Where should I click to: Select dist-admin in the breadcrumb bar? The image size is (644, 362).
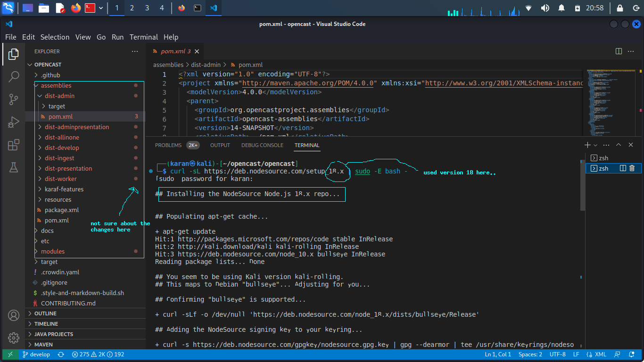click(205, 65)
